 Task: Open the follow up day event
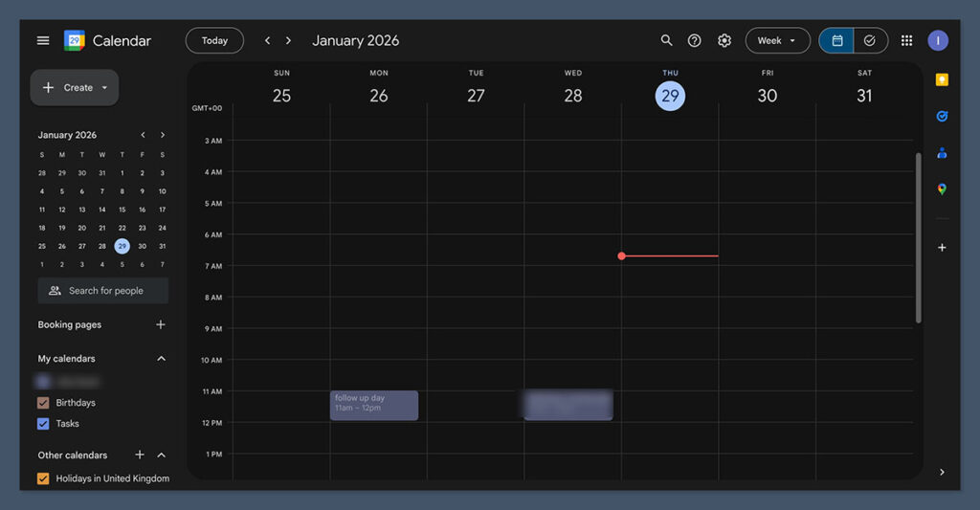pyautogui.click(x=374, y=405)
